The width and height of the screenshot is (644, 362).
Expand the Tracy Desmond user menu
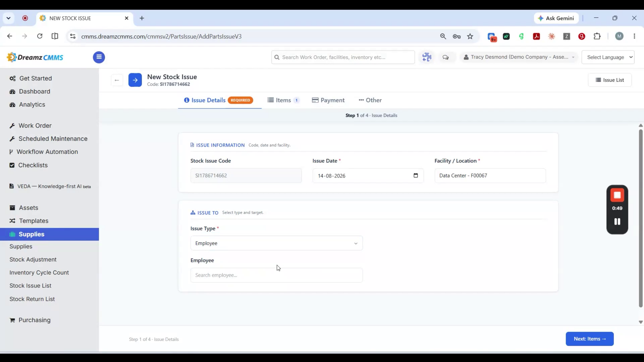pyautogui.click(x=519, y=57)
